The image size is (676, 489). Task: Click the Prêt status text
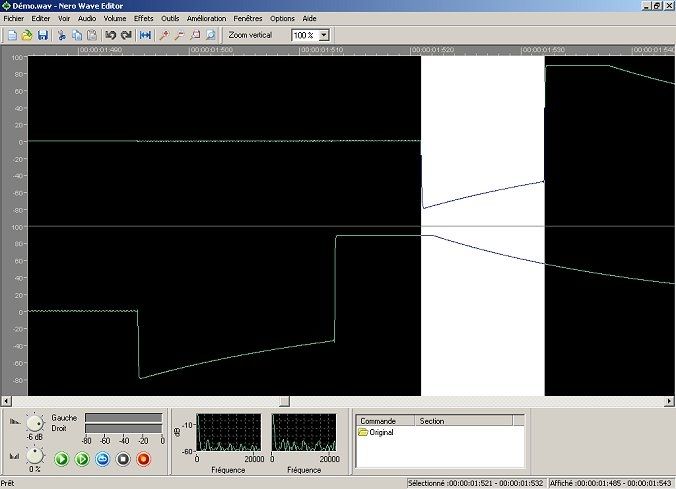point(7,483)
